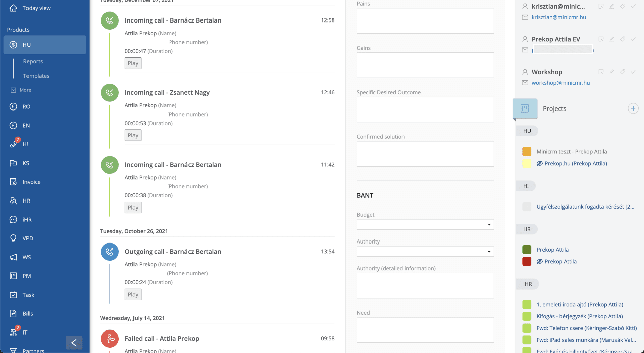
Task: Select Templates under HU
Action: tap(36, 76)
